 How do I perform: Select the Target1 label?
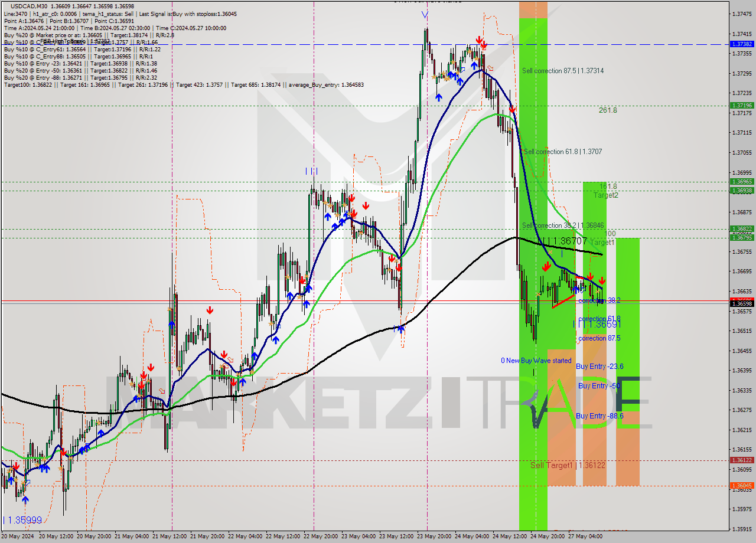[602, 243]
